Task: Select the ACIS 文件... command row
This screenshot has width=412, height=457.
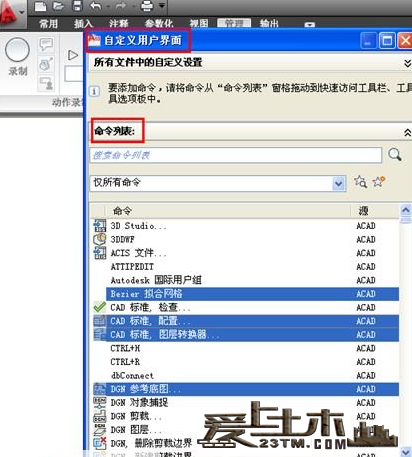Action: (x=245, y=253)
